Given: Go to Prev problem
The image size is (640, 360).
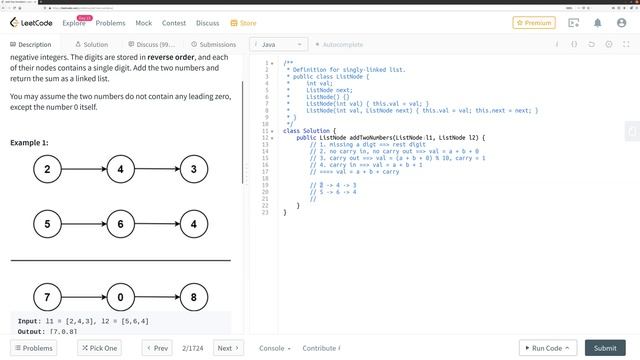Looking at the screenshot, I should 157,348.
